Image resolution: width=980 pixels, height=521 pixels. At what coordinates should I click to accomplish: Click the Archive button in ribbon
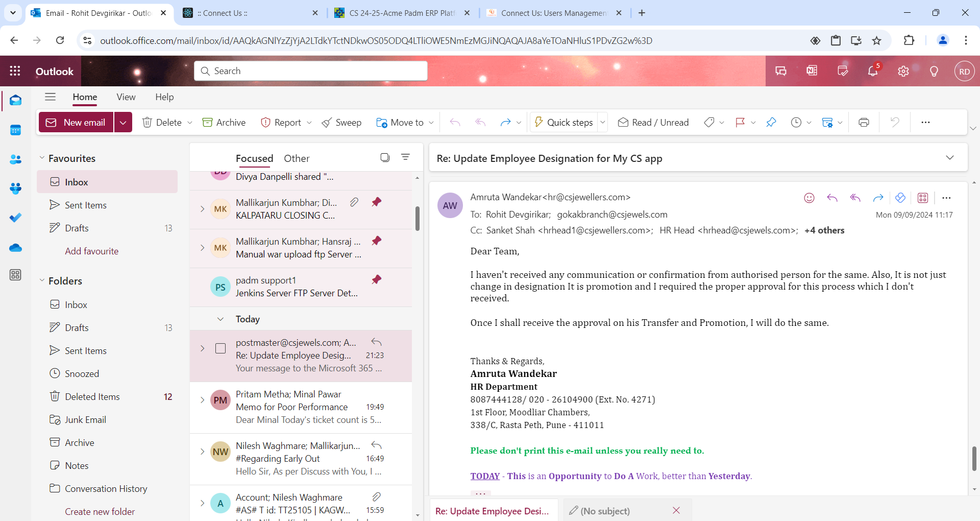(x=224, y=123)
